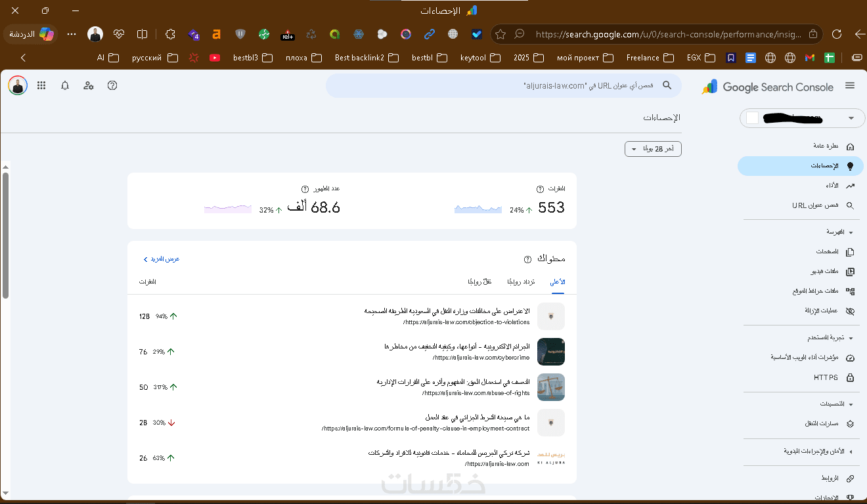The image size is (867, 504).
Task: Click the clicks metric help icon
Action: click(x=540, y=189)
